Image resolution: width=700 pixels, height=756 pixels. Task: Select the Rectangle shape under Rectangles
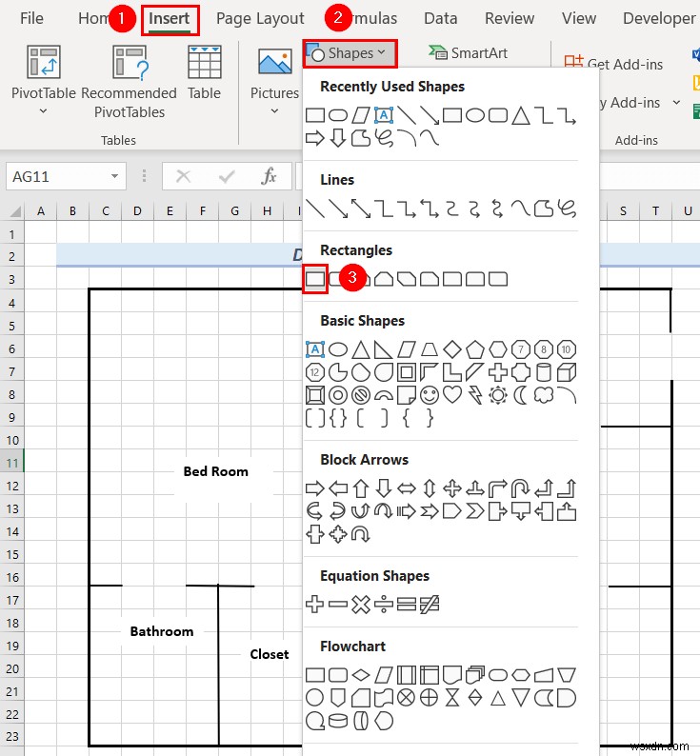(315, 279)
